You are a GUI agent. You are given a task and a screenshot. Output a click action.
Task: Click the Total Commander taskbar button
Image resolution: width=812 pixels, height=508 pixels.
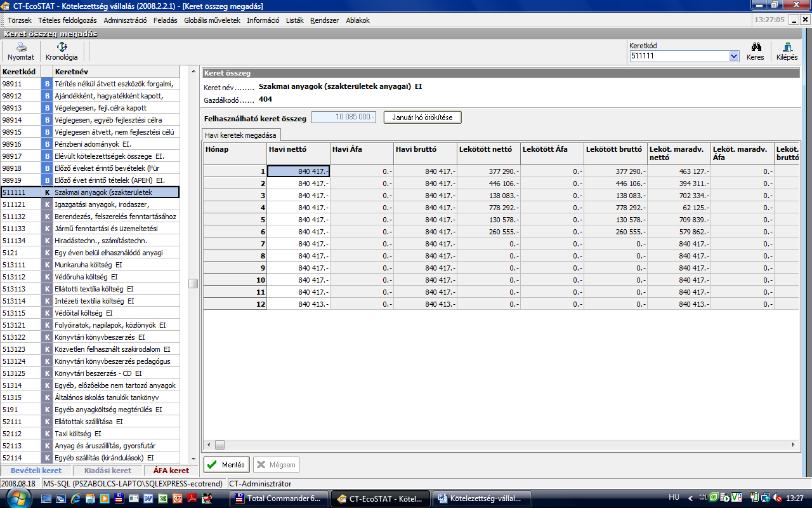pyautogui.click(x=280, y=498)
